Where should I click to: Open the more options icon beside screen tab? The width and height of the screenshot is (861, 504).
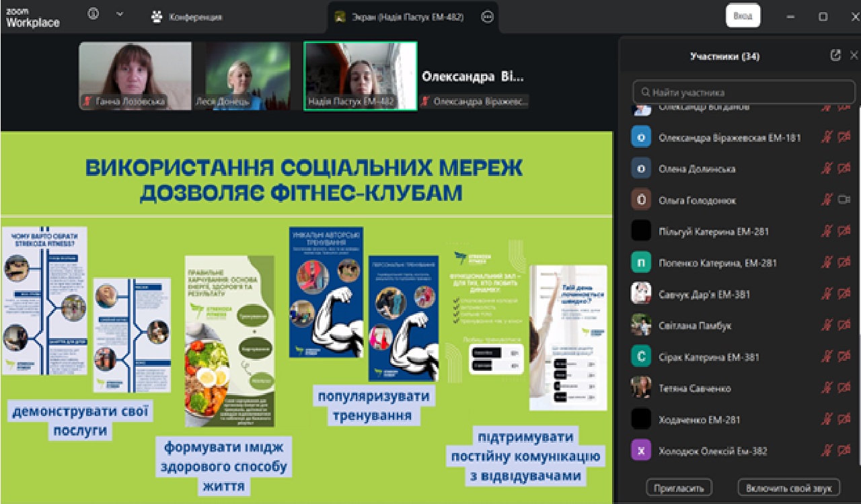[488, 17]
